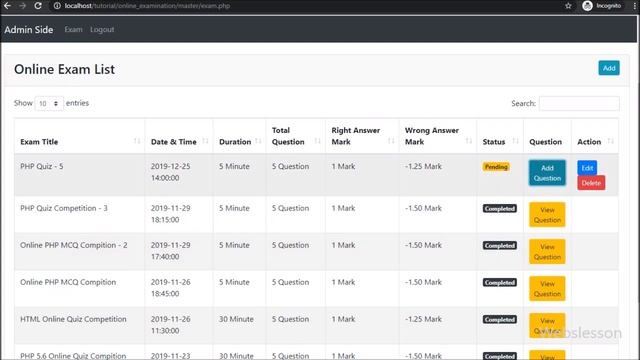
Task: Click the site info icon in address bar
Action: (x=57, y=6)
